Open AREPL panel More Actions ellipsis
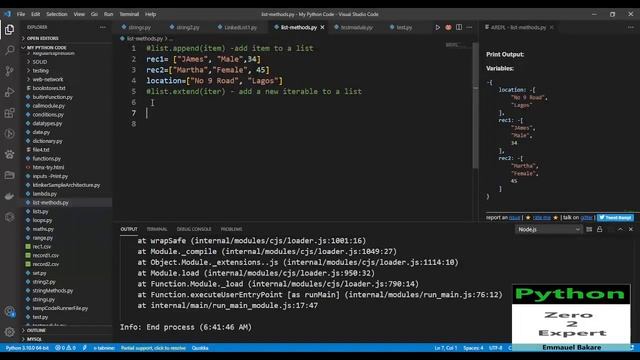The image size is (640, 360). 631,27
